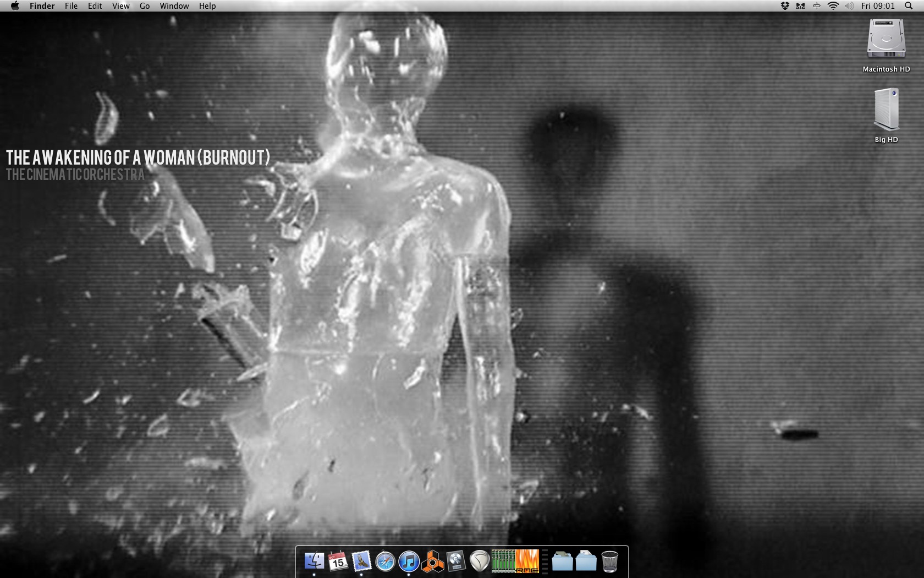Open the first folder stack in Dock

coord(562,561)
